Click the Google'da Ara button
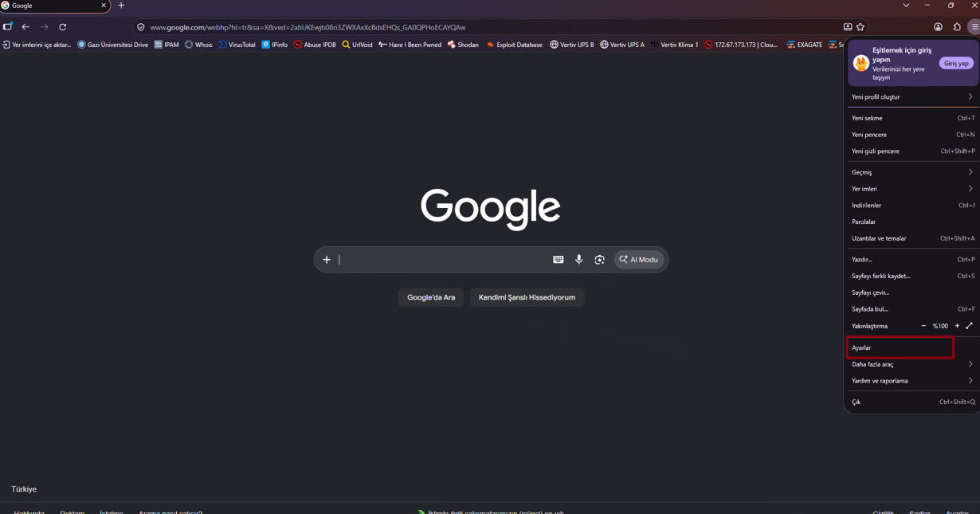The width and height of the screenshot is (980, 514). click(x=431, y=297)
